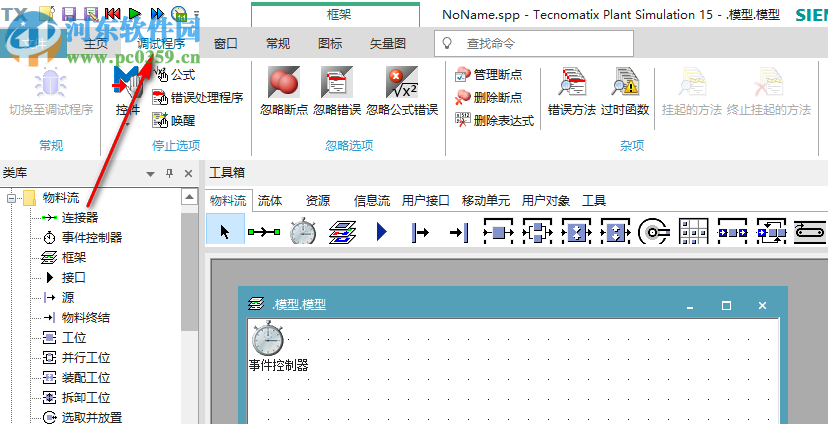Screen dimensions: 828x424
Task: Select the Connector tool in the toolbox
Action: click(264, 231)
